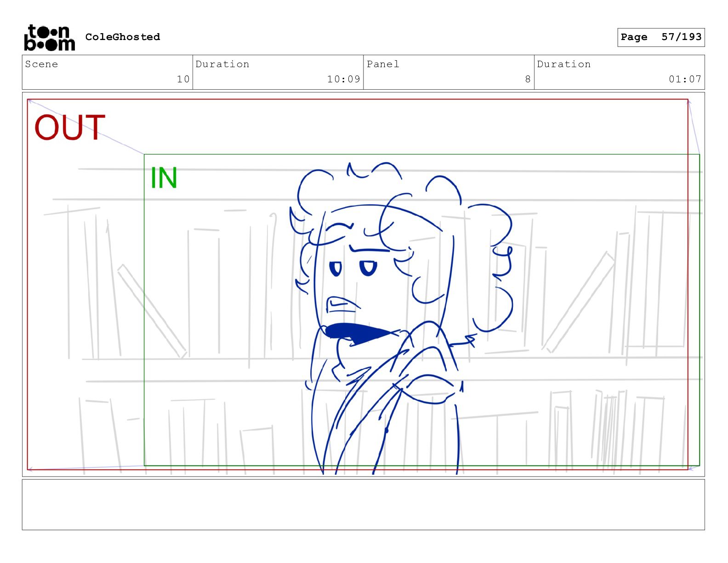Select the panel number 8

(x=528, y=79)
